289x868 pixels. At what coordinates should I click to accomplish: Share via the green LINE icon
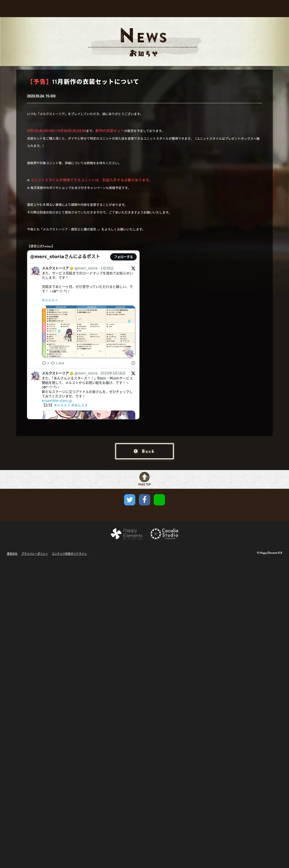click(159, 499)
